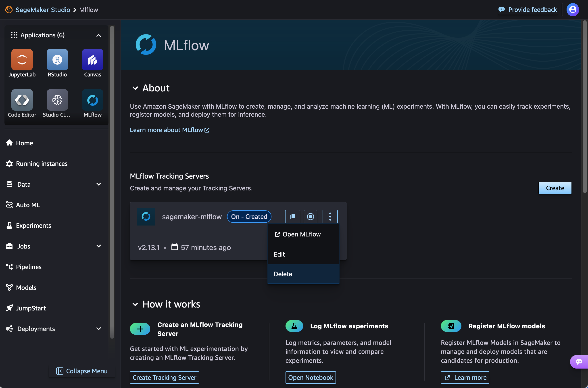Select Delete from context menu
Image resolution: width=588 pixels, height=388 pixels.
tap(283, 274)
